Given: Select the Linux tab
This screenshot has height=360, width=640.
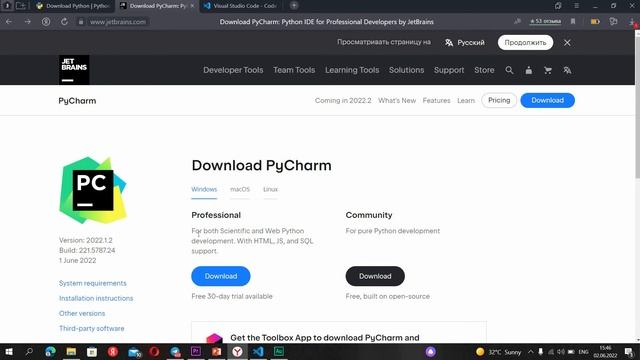Looking at the screenshot, I should click(270, 189).
